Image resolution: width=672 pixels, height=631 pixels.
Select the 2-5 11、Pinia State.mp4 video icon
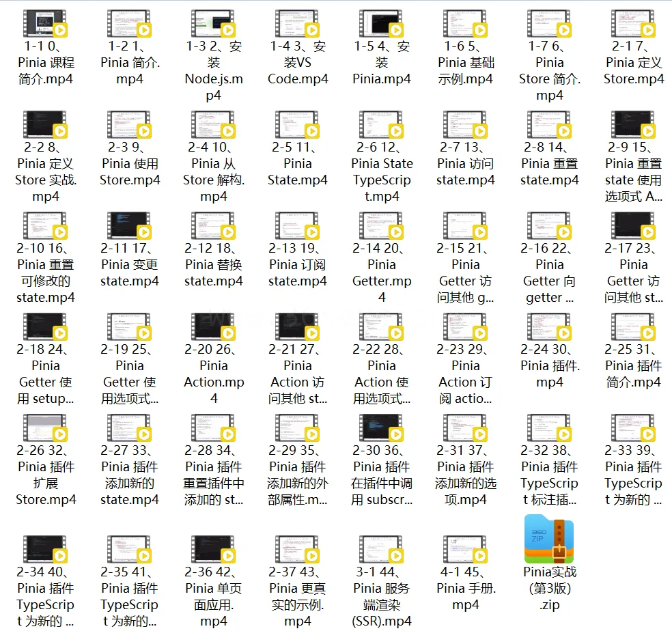point(298,124)
